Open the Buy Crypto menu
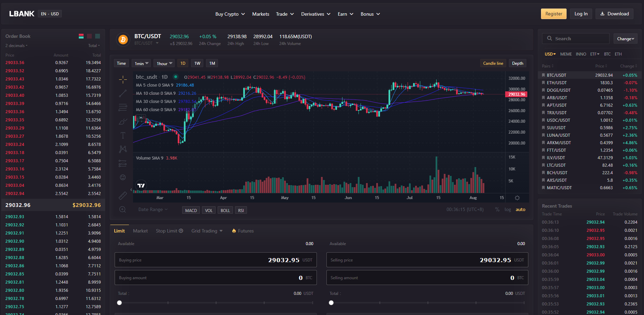Screen dimensions: 644x315 click(x=230, y=14)
